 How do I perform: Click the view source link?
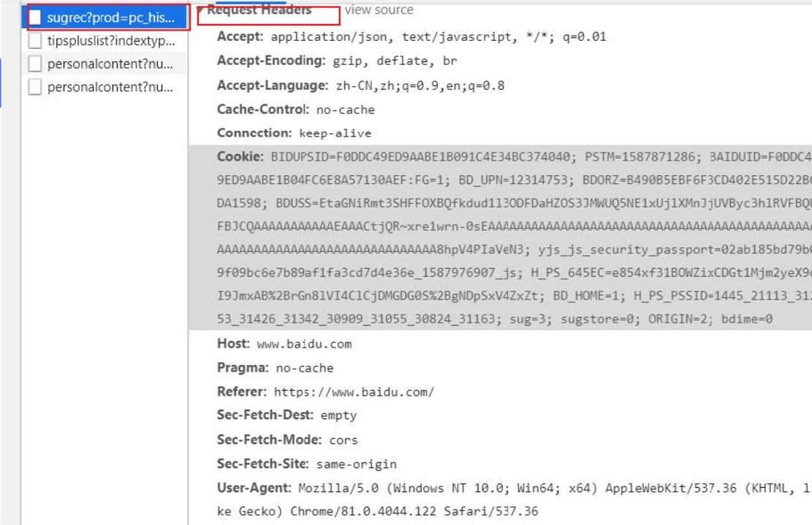coord(379,9)
